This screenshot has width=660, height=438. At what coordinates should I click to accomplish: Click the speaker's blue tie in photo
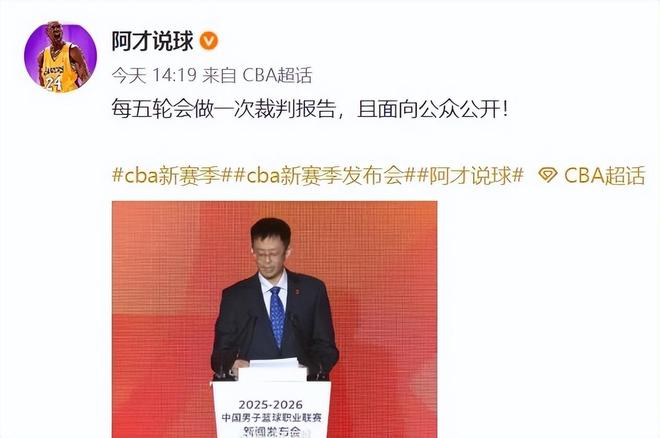pos(276,316)
